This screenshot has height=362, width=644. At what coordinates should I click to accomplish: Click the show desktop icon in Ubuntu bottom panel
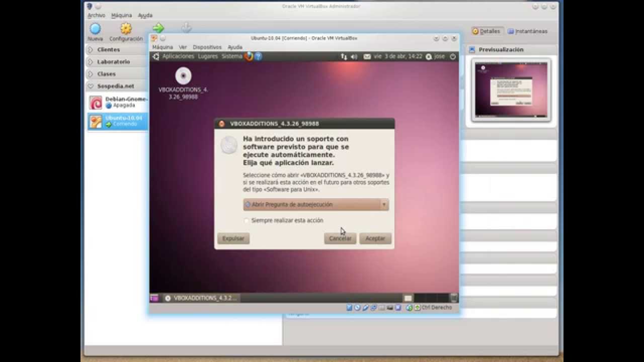point(154,298)
